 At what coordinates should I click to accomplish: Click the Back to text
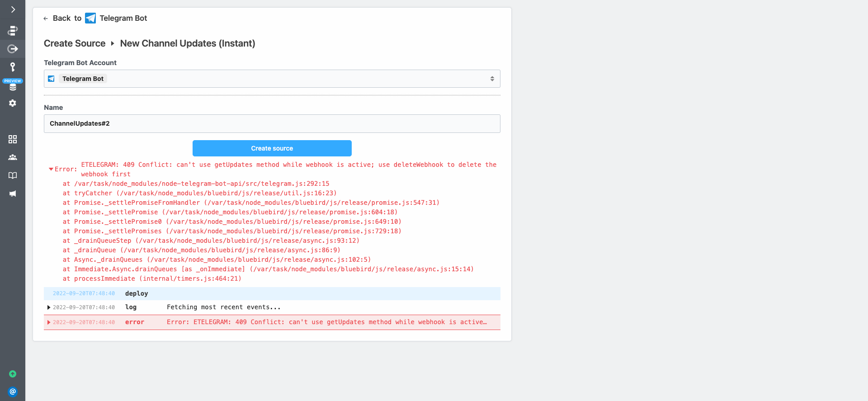click(x=67, y=18)
